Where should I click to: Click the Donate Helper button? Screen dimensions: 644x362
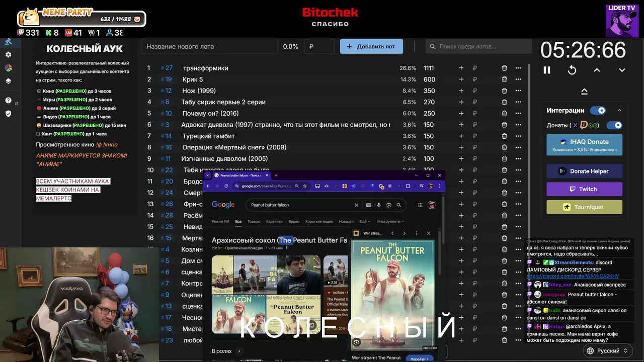(x=584, y=171)
